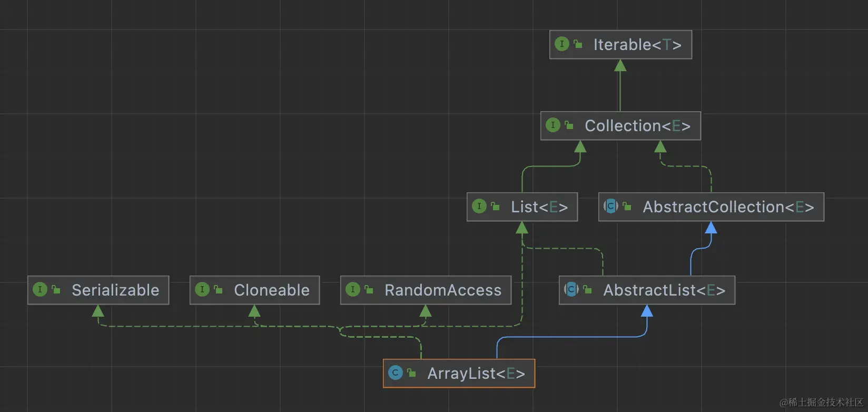Click the List<E> label text
This screenshot has height=412, width=868.
[539, 207]
